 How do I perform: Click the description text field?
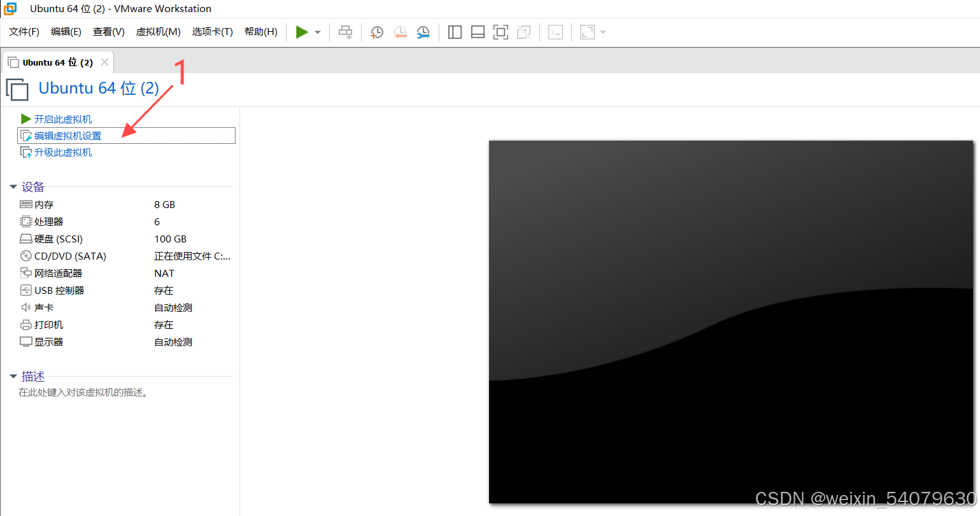[x=84, y=393]
